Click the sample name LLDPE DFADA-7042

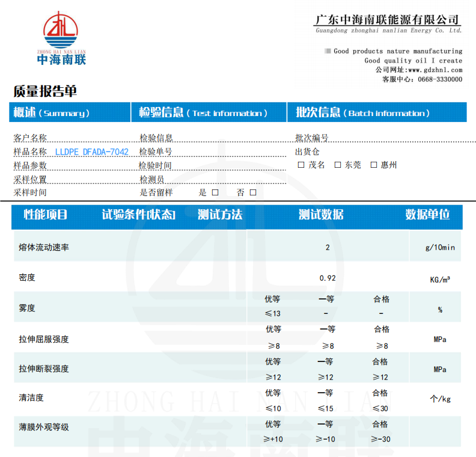pos(92,152)
